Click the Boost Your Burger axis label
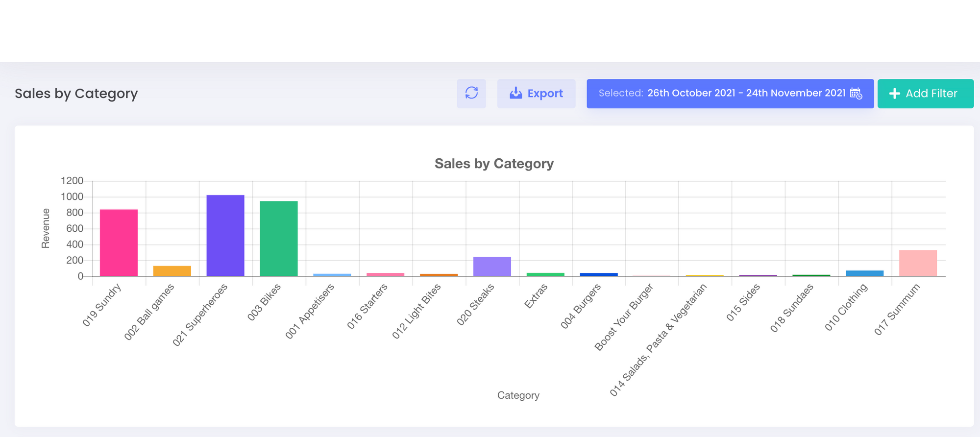 (624, 317)
